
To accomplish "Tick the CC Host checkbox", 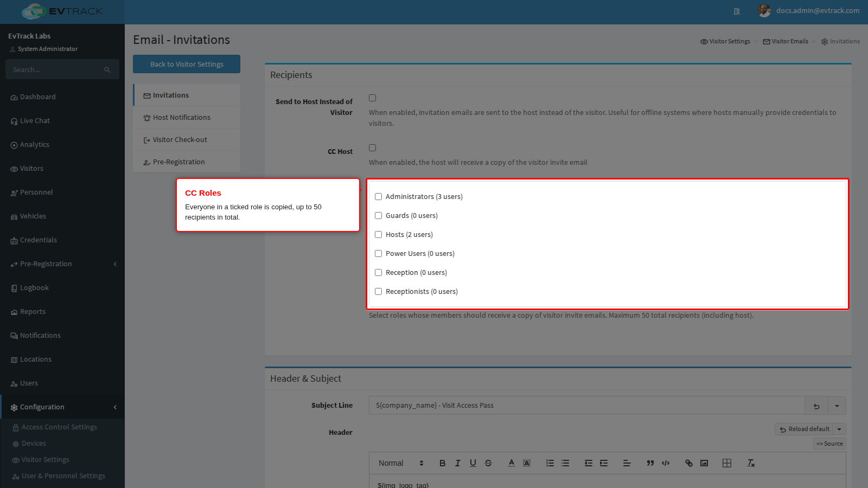I will pos(373,148).
